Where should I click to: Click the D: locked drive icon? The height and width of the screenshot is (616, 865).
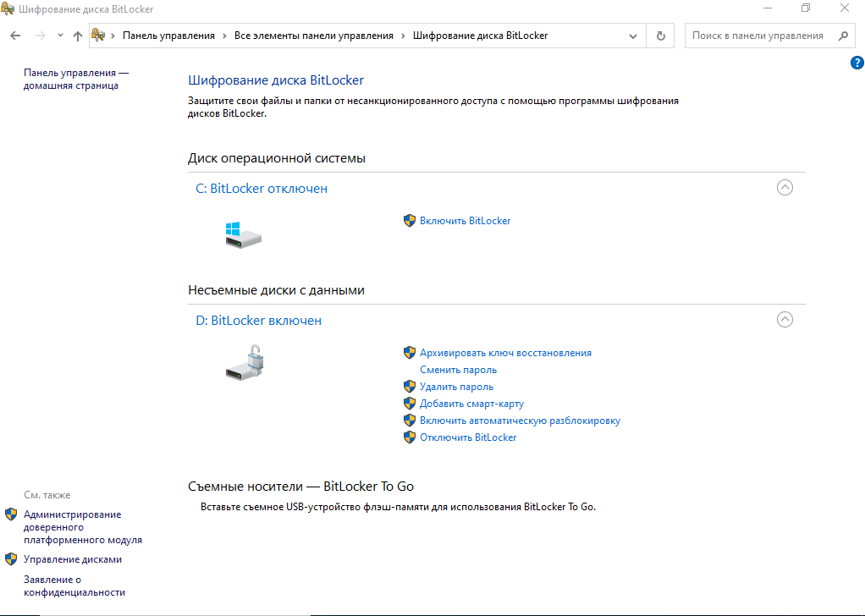246,362
